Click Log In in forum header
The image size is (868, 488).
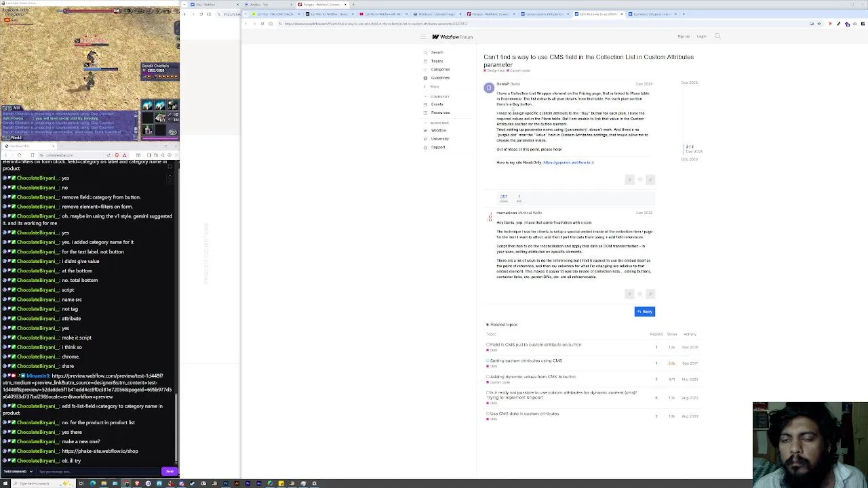click(x=701, y=37)
